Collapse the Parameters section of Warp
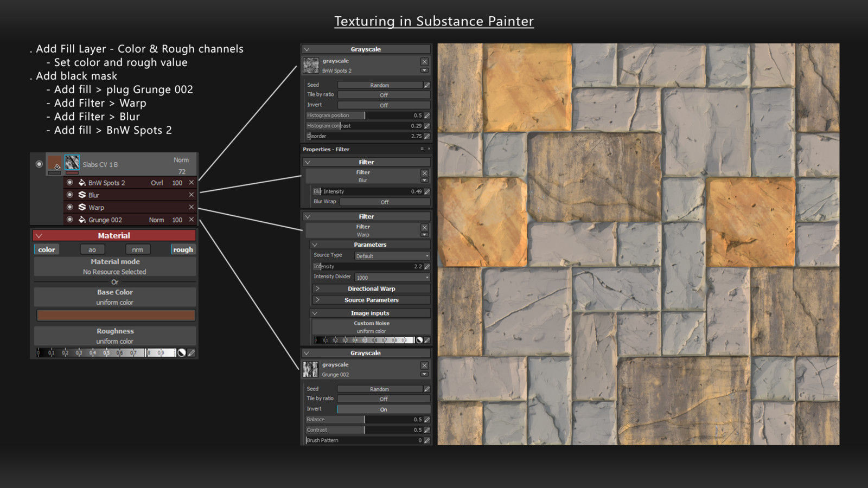The image size is (868, 488). coord(370,245)
